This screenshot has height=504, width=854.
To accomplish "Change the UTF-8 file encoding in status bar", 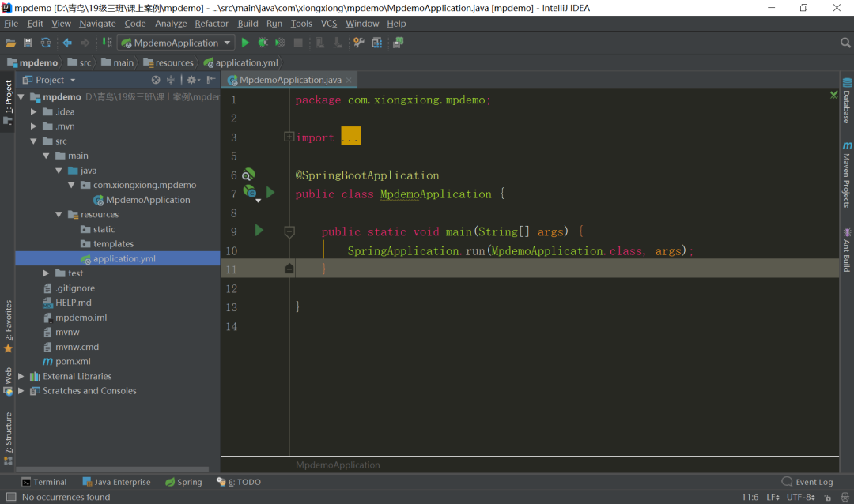I will click(x=801, y=497).
